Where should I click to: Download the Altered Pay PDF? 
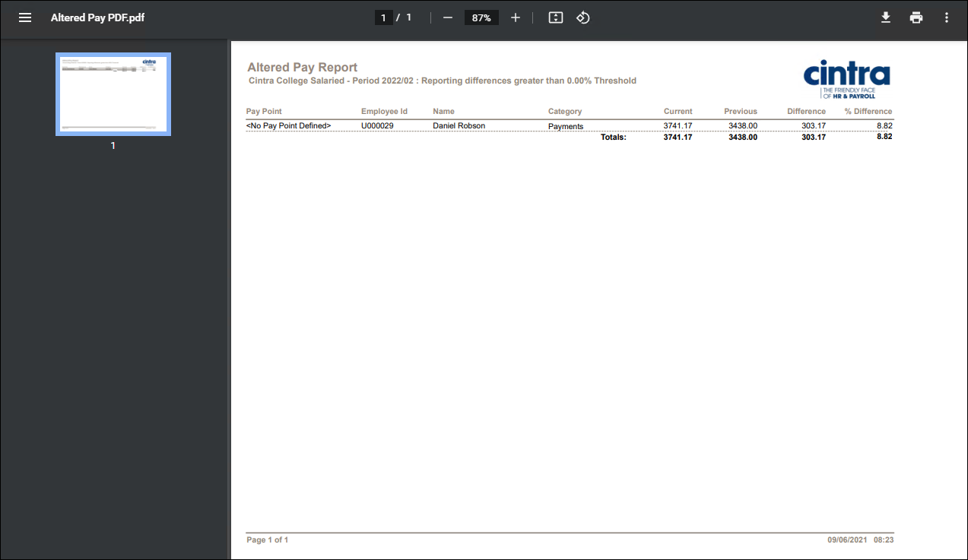pyautogui.click(x=886, y=17)
